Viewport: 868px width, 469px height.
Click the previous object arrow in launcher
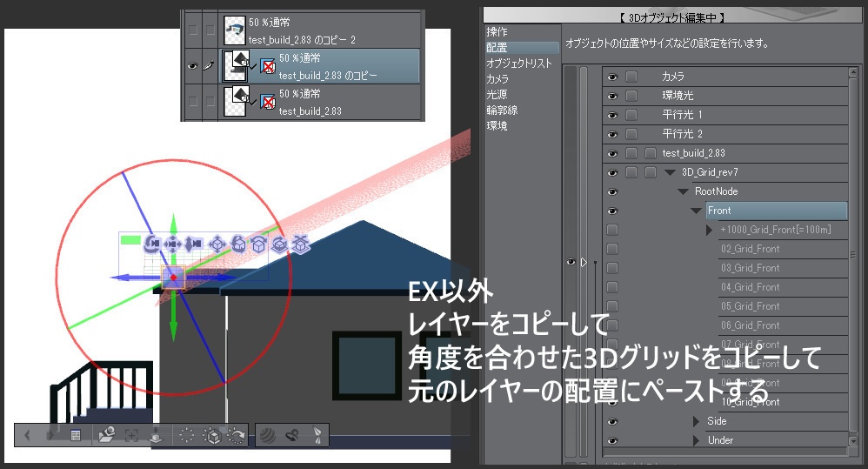[27, 435]
